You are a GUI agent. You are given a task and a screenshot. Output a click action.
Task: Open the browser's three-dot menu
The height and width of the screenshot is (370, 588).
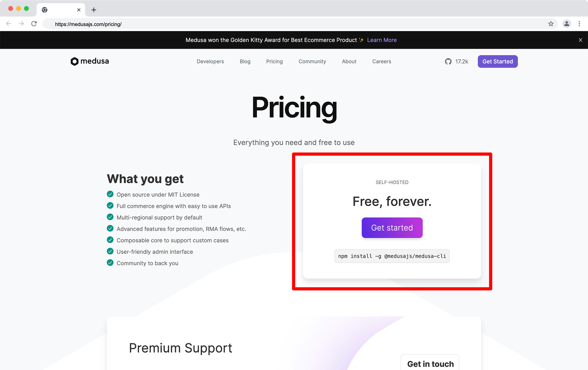(579, 24)
